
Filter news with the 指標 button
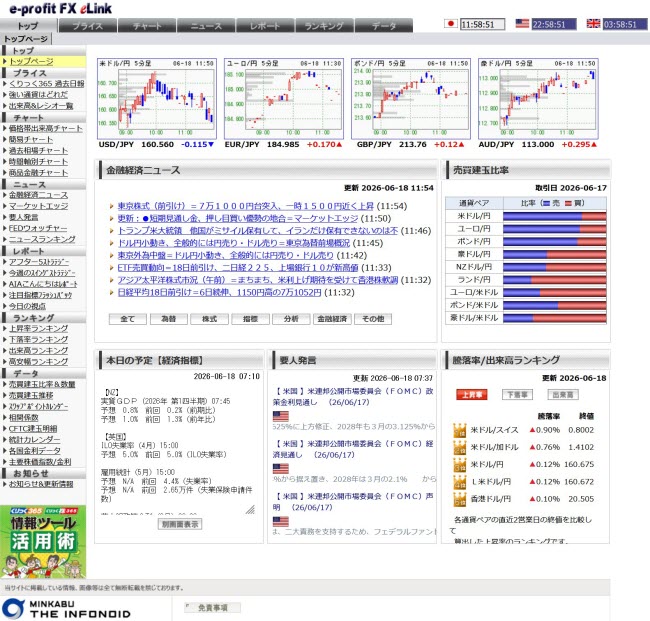pos(250,319)
